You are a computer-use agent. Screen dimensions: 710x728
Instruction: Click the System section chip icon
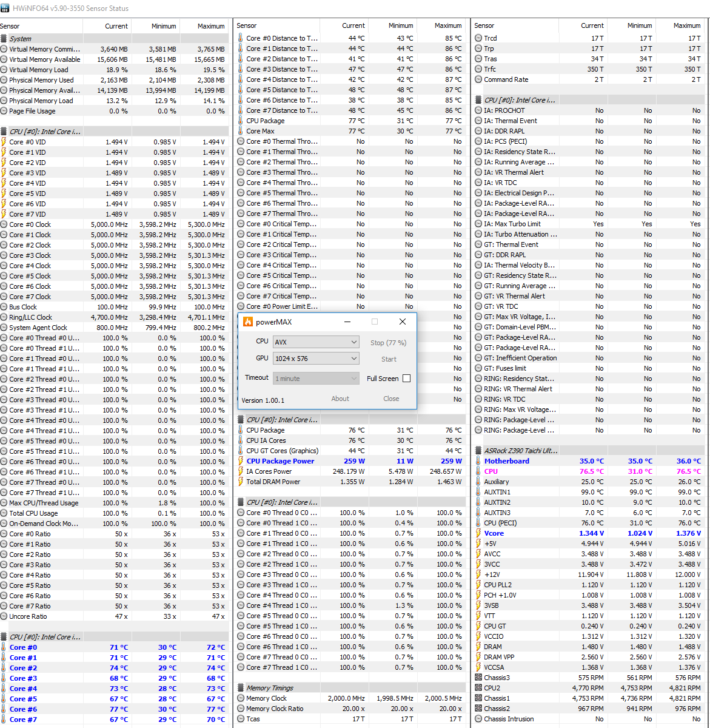click(x=4, y=39)
